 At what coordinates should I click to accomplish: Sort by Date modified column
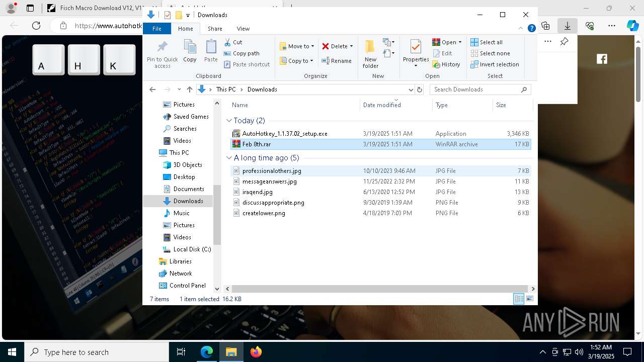point(396,105)
